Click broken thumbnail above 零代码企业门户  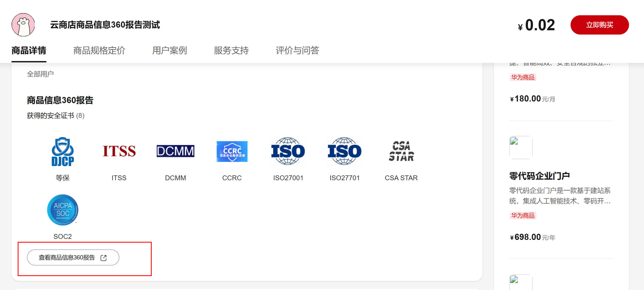click(521, 147)
